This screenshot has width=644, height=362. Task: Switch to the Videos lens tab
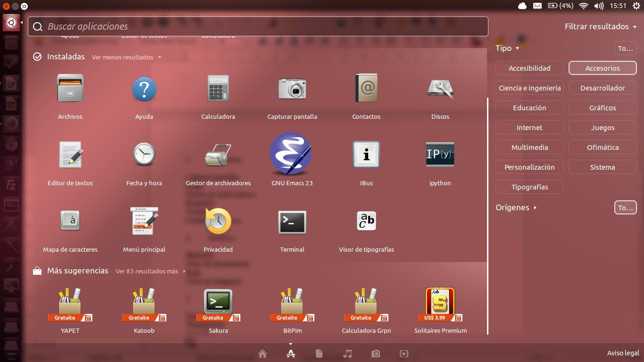pyautogui.click(x=404, y=353)
